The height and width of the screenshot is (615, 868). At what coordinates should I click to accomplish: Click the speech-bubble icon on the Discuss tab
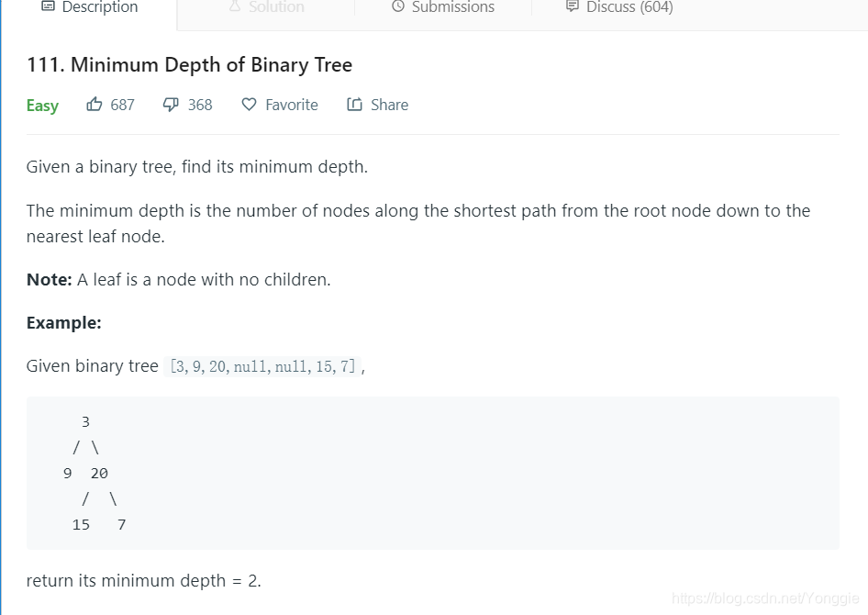(x=574, y=7)
